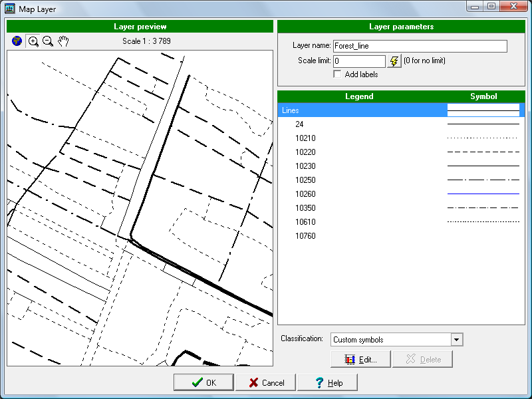532x399 pixels.
Task: Click the Layer name input field
Action: (x=420, y=47)
